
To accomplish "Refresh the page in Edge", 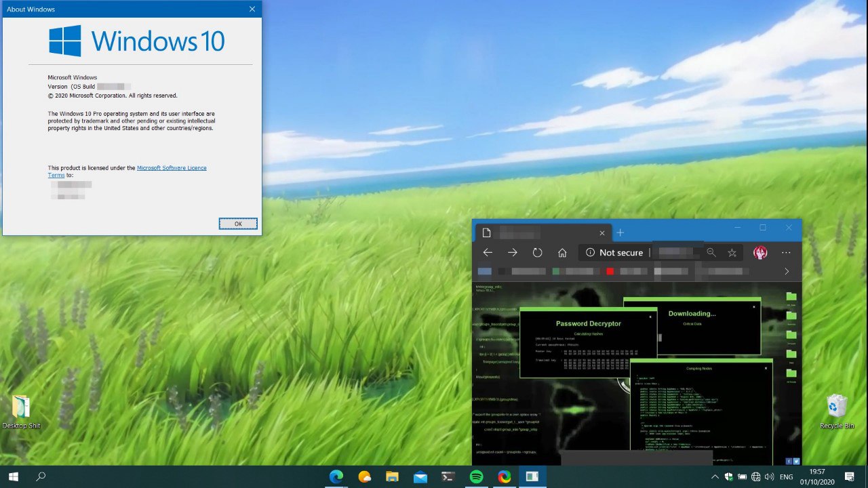I will (538, 252).
